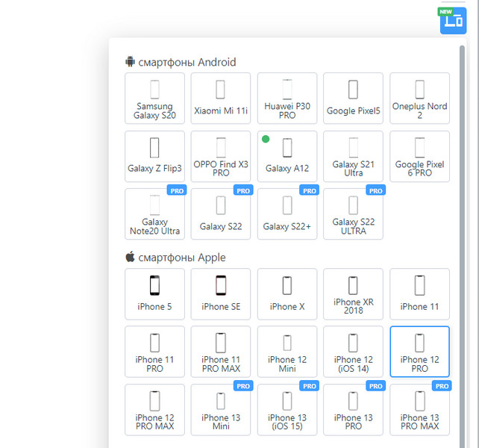Select the Galaxy S22 ULTRA device
This screenshot has height=448, width=479.
pyautogui.click(x=353, y=214)
